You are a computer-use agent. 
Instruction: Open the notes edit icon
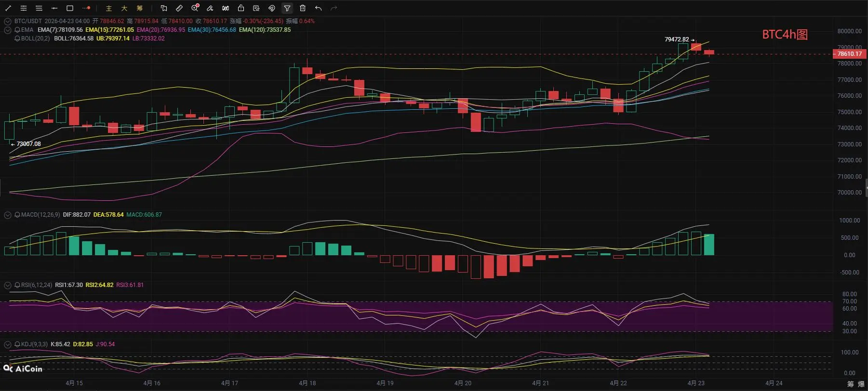[x=256, y=8]
